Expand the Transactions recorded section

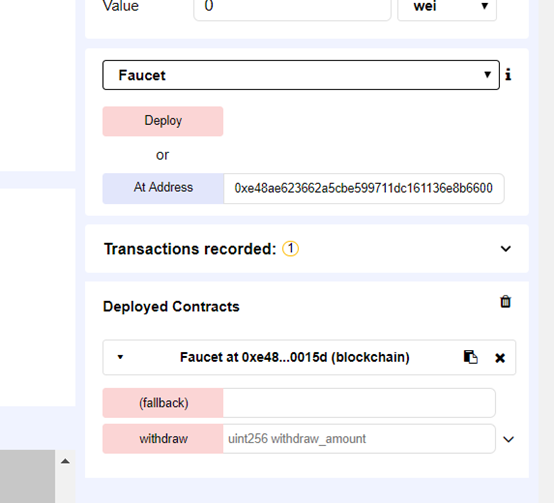[x=506, y=249]
